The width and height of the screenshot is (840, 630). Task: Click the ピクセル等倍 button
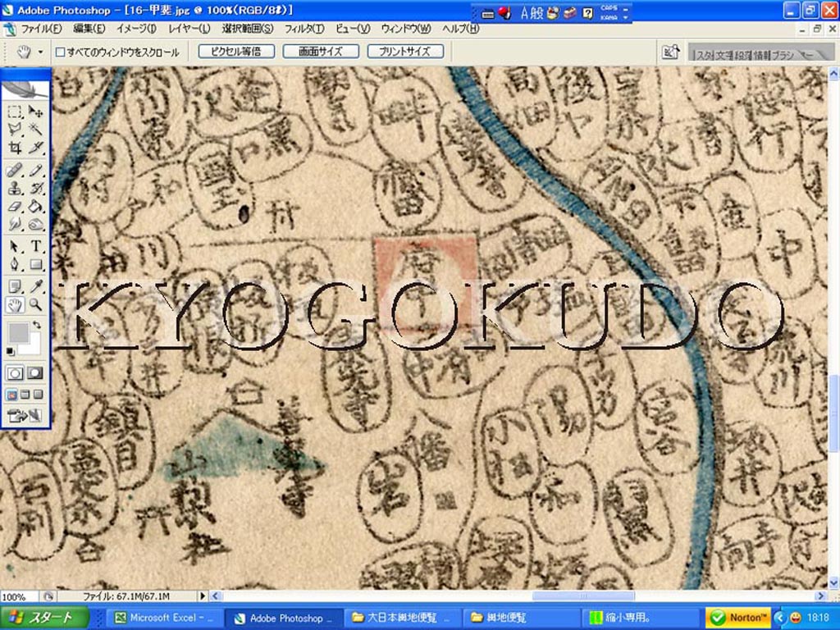[236, 52]
